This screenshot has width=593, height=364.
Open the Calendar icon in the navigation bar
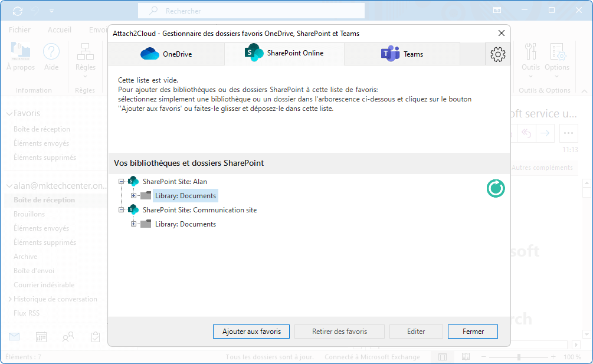point(40,336)
